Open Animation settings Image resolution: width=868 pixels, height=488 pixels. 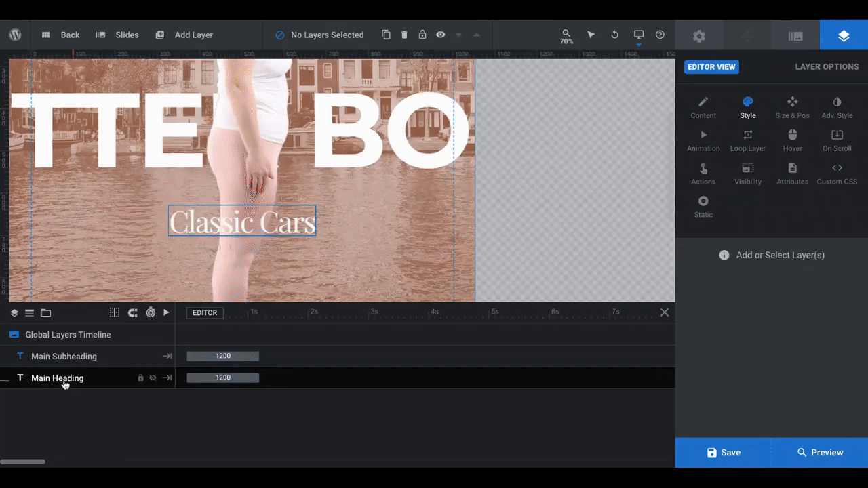tap(703, 141)
